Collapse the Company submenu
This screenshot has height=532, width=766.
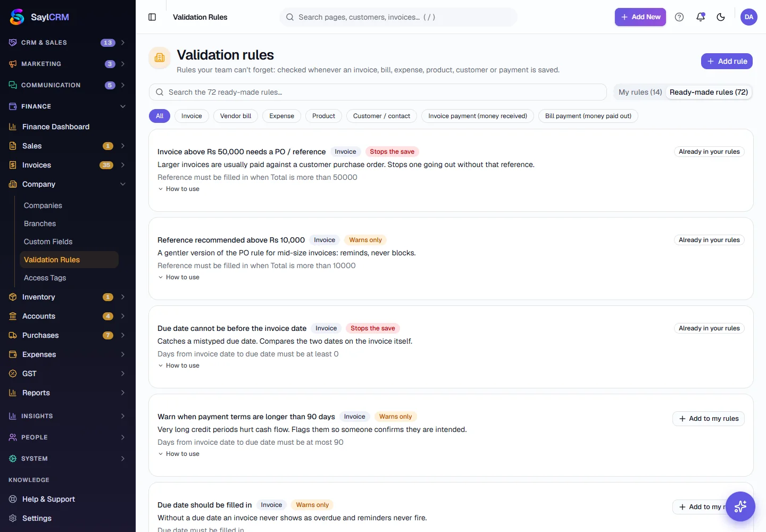click(x=68, y=184)
